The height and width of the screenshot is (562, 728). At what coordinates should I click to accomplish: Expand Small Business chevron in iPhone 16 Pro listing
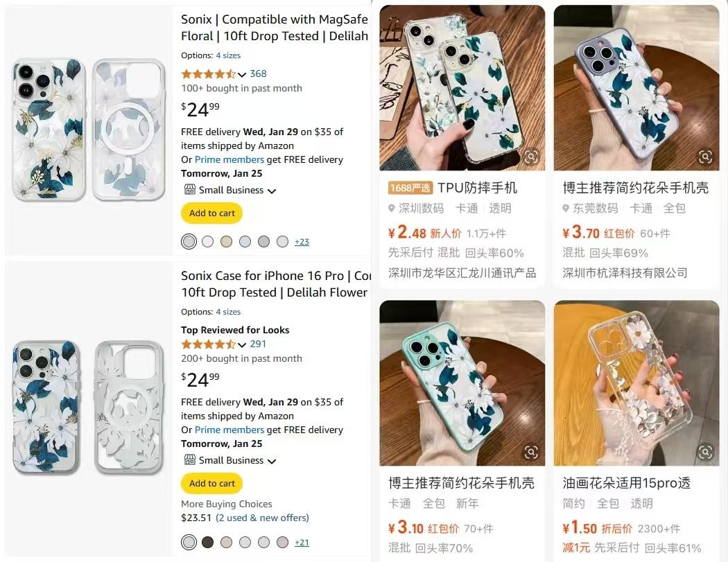click(272, 461)
